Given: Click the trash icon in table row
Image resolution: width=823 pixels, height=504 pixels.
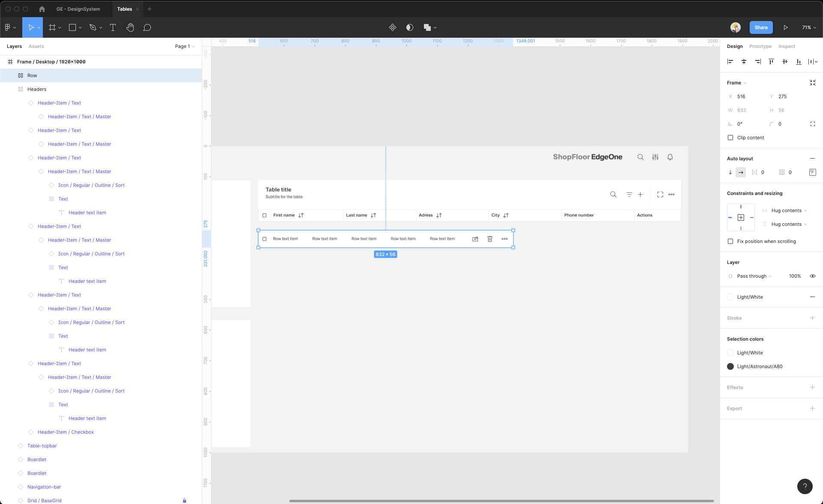Looking at the screenshot, I should pos(490,239).
